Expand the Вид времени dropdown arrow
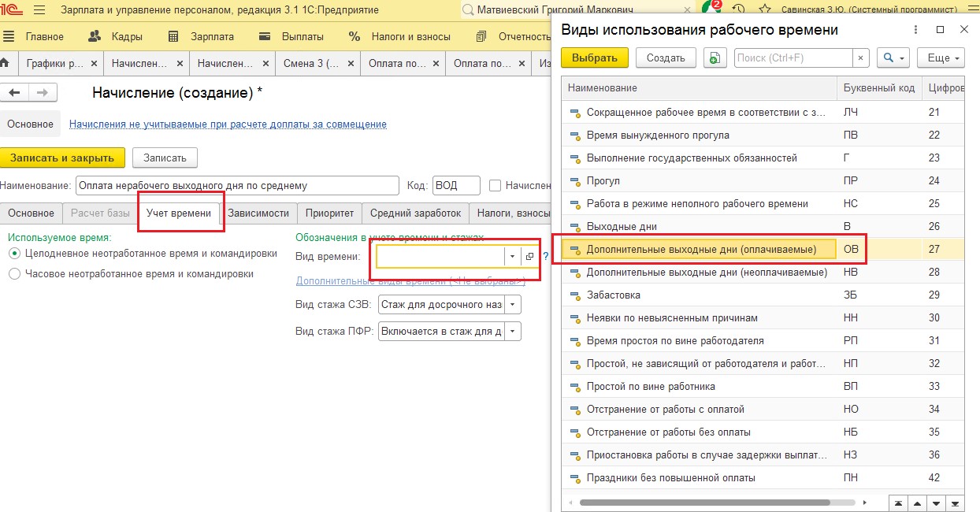980x512 pixels. click(x=512, y=257)
